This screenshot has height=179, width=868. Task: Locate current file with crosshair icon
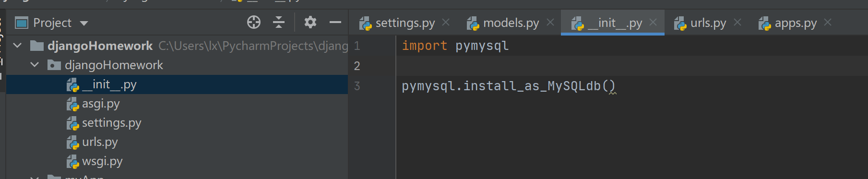point(254,22)
